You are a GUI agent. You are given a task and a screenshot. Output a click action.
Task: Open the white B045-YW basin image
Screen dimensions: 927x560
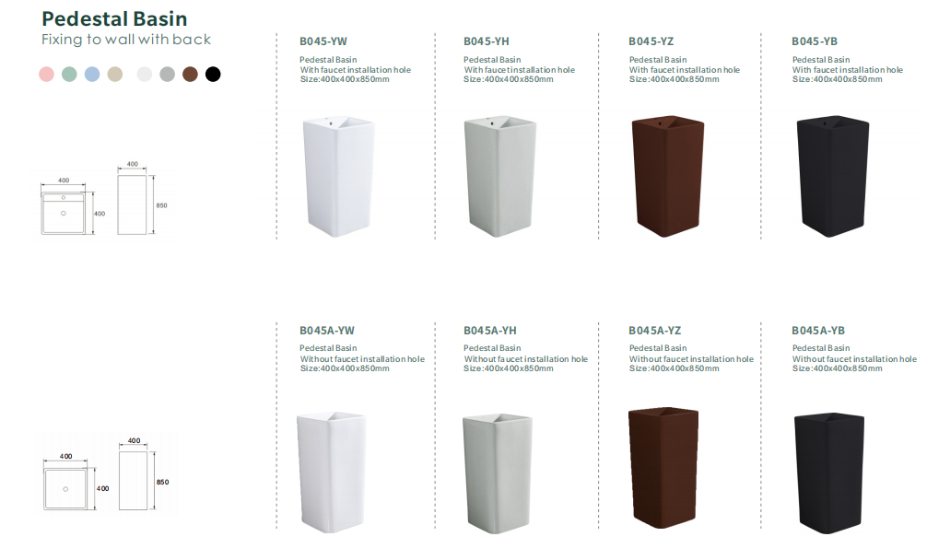click(x=339, y=177)
